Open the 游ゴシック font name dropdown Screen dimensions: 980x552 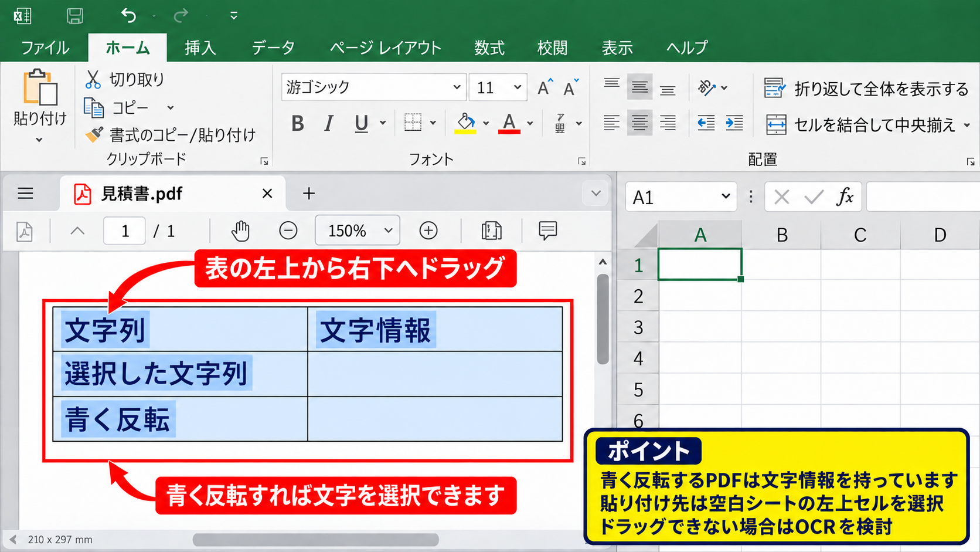[457, 87]
